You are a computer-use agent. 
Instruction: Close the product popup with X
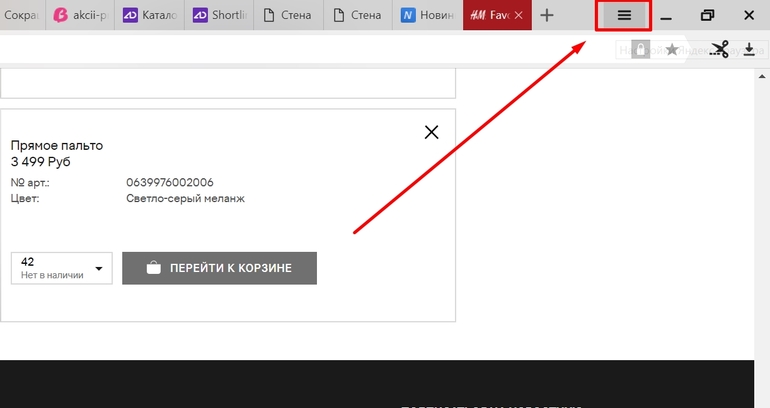[x=432, y=131]
